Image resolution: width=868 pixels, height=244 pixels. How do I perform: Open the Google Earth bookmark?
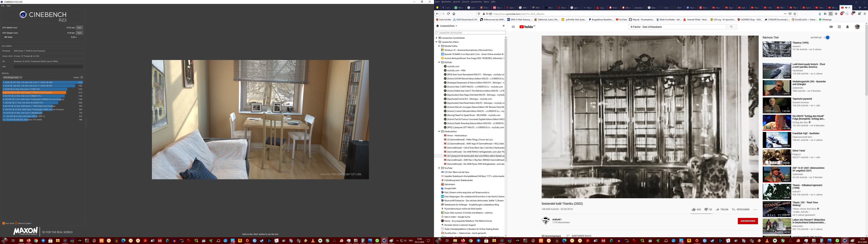click(450, 188)
